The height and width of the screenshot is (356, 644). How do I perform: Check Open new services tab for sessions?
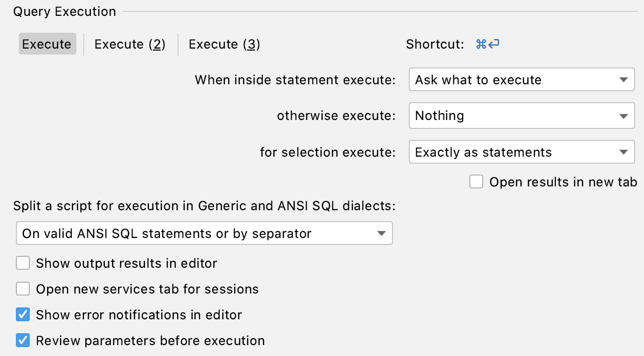tap(23, 289)
